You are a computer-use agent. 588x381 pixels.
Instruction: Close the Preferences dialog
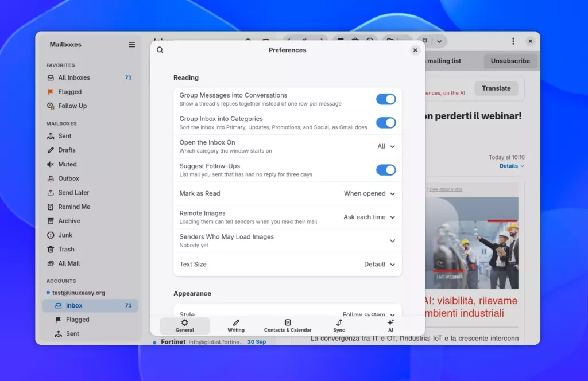[x=415, y=50]
